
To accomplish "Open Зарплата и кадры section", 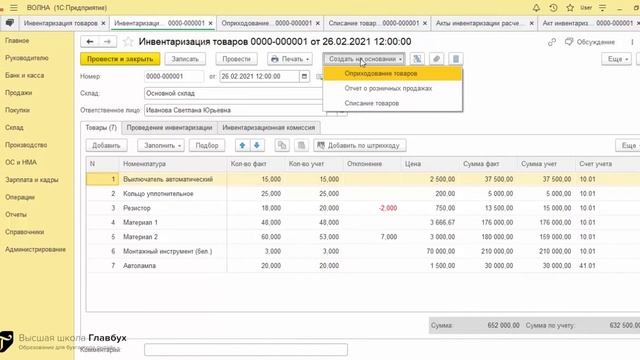I will [31, 180].
